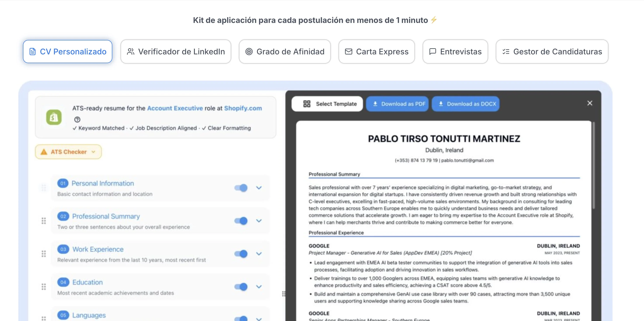Toggle the Personal Information section switch

[x=241, y=188]
